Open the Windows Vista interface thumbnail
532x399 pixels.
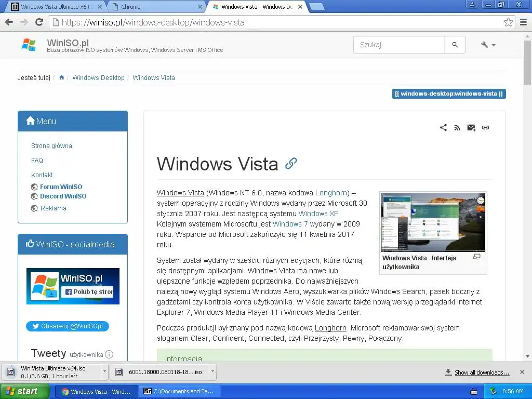pos(433,222)
